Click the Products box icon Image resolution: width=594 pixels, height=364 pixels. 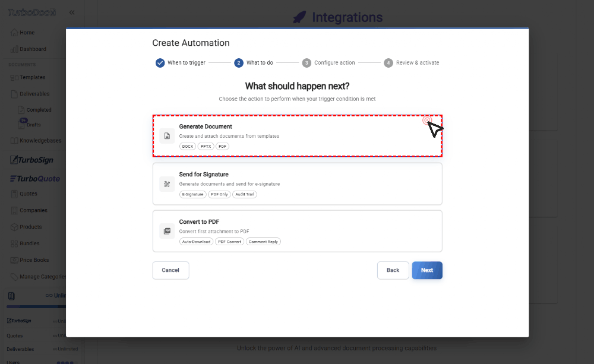coord(15,227)
